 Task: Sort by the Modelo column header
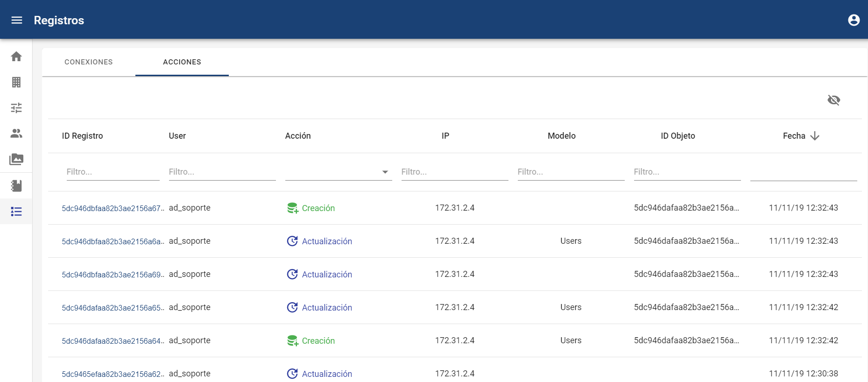tap(561, 136)
